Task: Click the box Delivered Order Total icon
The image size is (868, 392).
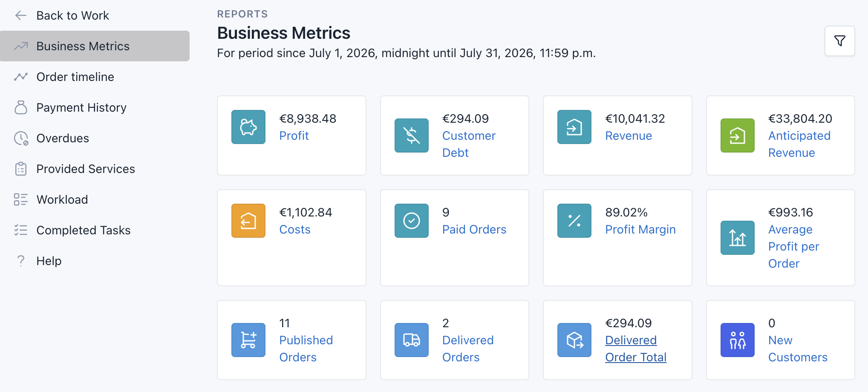Action: tap(574, 340)
